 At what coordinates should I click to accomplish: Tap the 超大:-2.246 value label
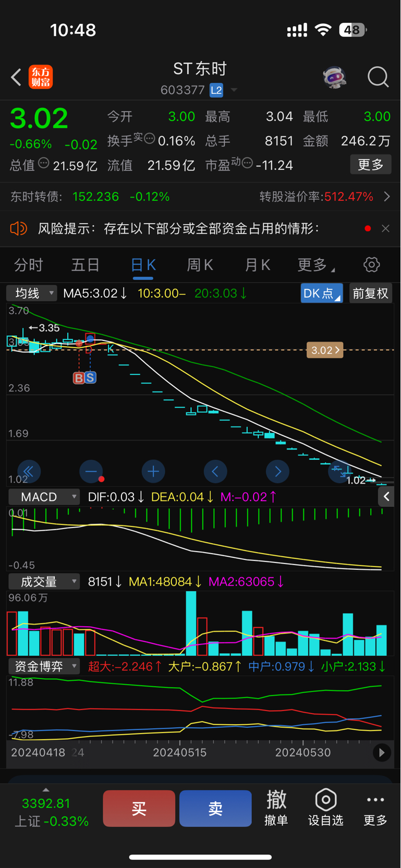(125, 666)
